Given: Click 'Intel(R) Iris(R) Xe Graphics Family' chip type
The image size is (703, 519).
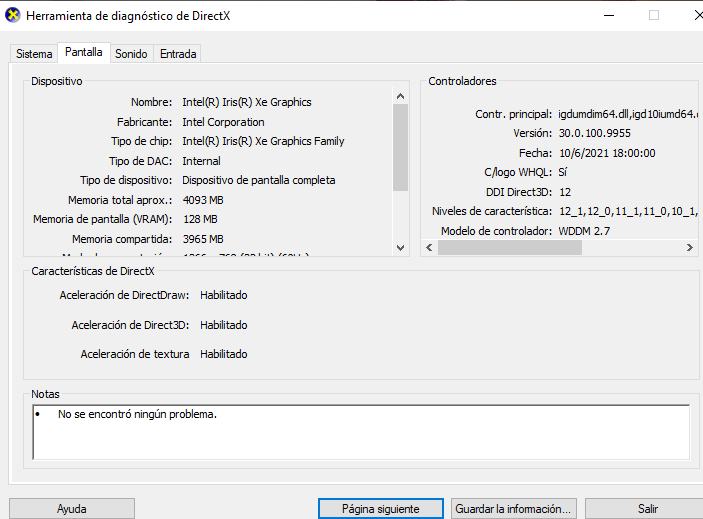Looking at the screenshot, I should pyautogui.click(x=263, y=141).
